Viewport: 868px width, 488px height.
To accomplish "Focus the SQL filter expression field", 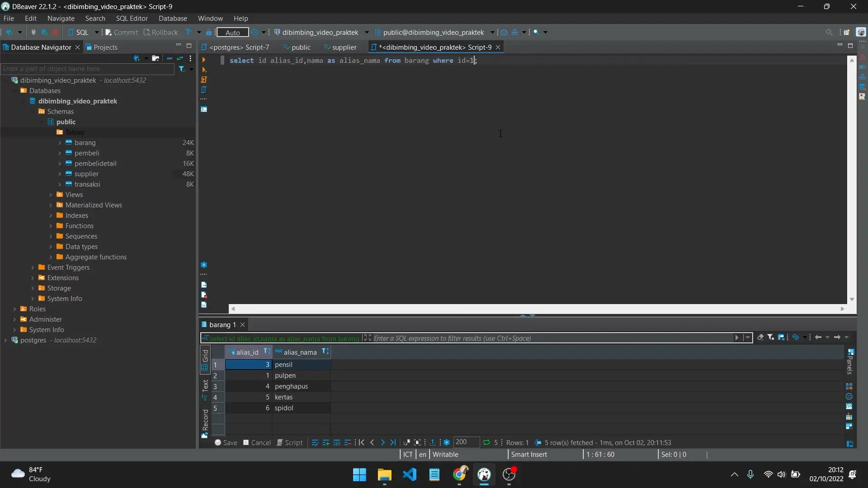I will 552,338.
